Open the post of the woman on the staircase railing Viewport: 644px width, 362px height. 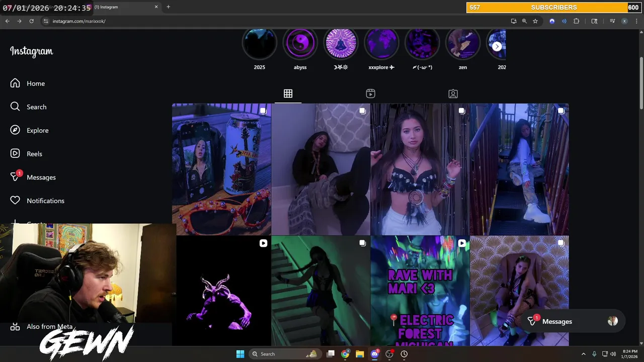pyautogui.click(x=519, y=169)
